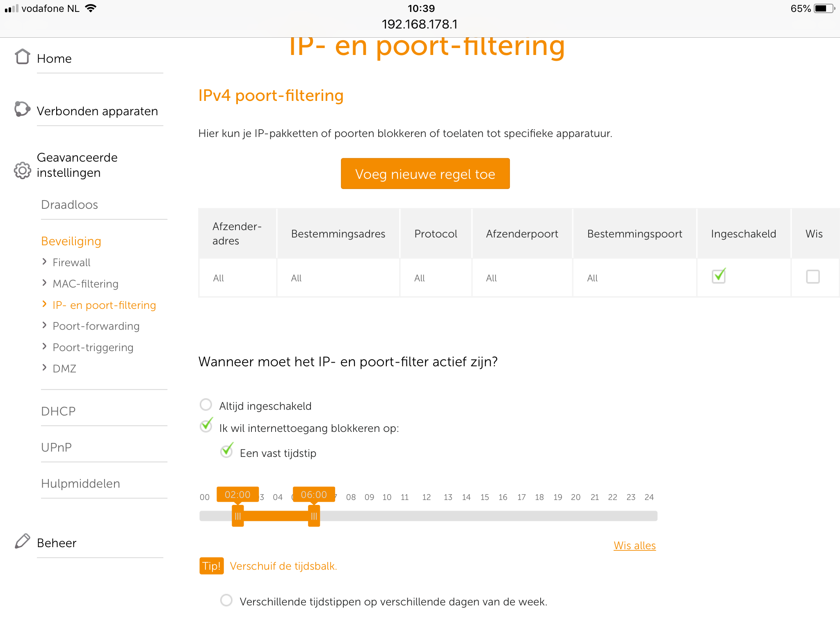Tick the Wis checkbox for the rule
This screenshot has height=630, width=840.
click(813, 277)
